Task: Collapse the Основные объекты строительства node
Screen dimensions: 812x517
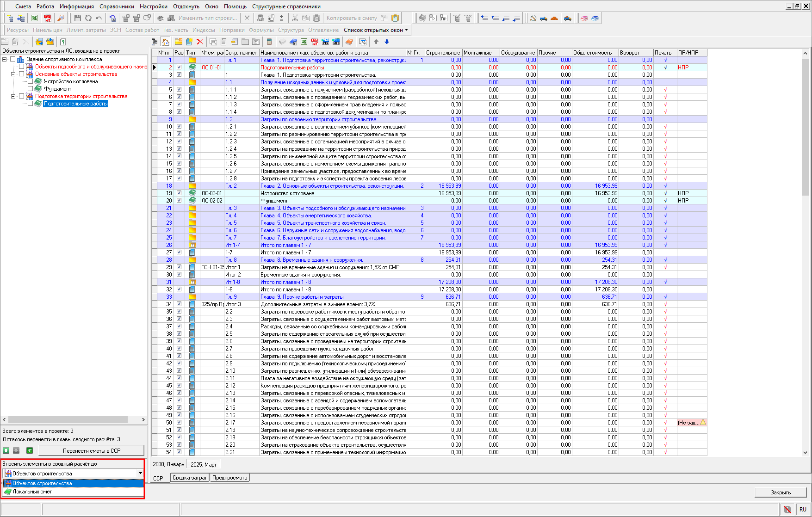Action: tap(13, 74)
